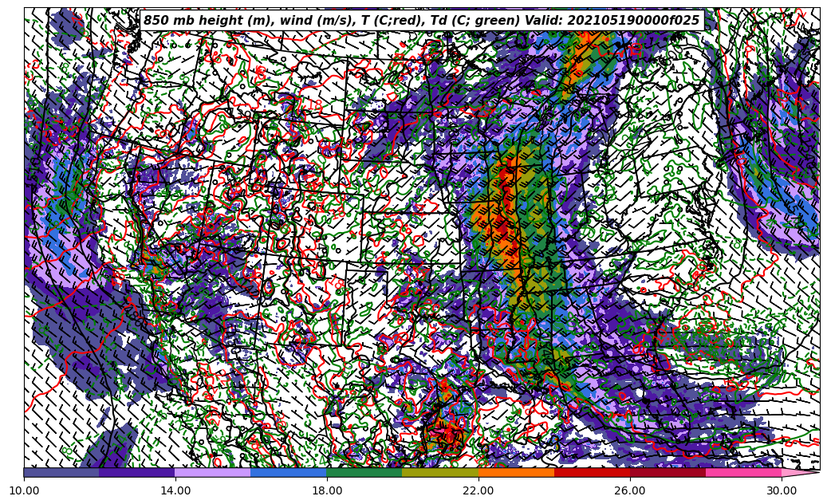827x504 pixels.
Task: Click the bright red 24–26 colorbar segment
Action: [593, 472]
